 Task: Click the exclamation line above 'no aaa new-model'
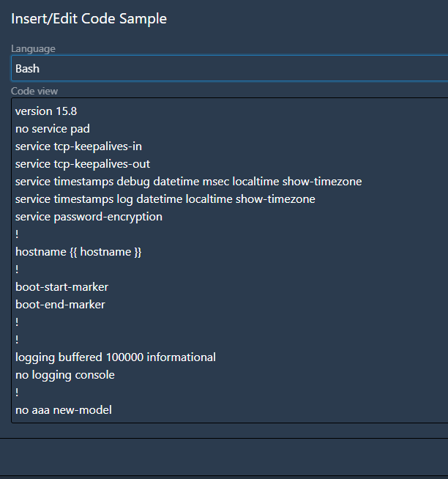click(17, 393)
